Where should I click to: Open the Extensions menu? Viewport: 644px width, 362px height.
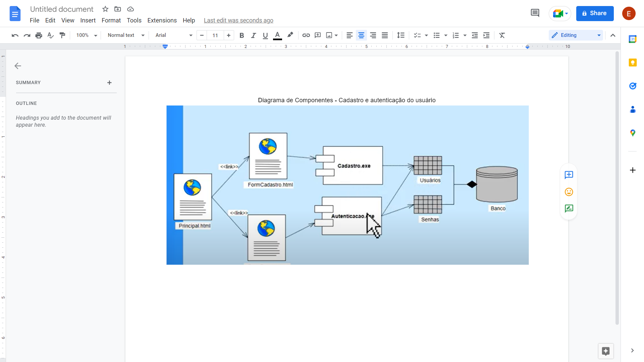point(162,20)
